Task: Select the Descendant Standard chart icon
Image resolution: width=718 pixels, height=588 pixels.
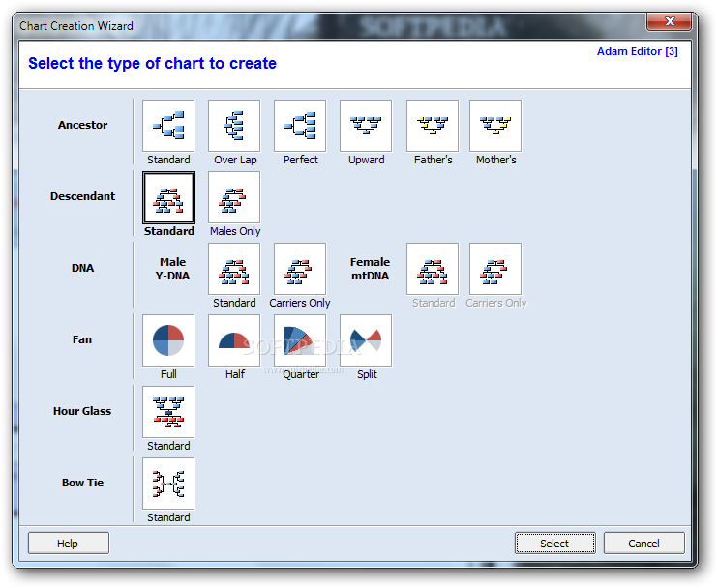Action: [x=168, y=197]
